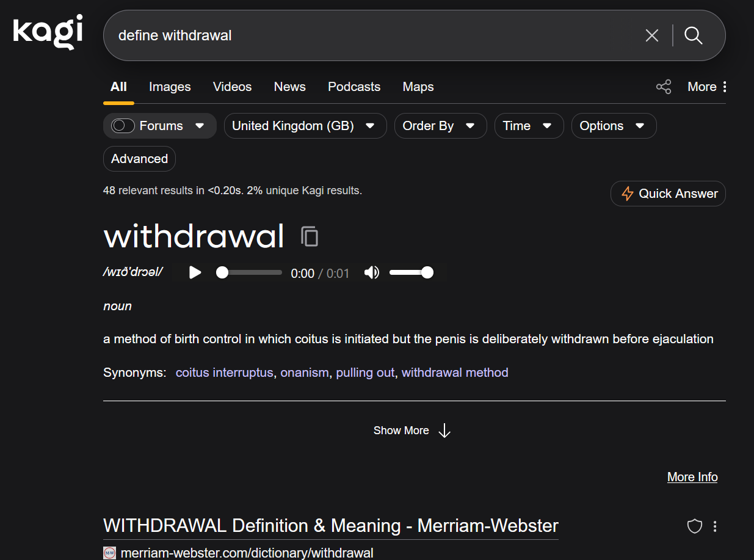Toggle the Forums switch on

click(123, 126)
